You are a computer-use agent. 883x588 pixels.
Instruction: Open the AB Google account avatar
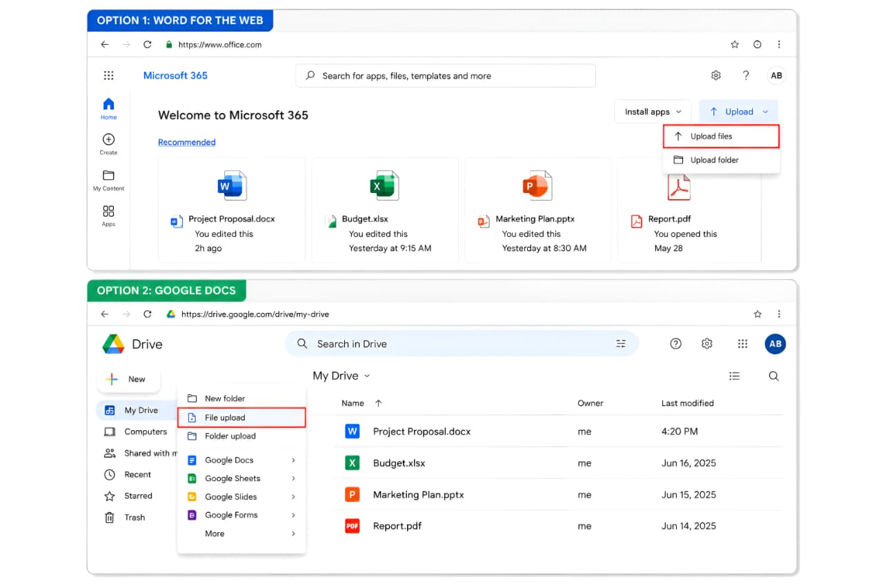point(775,343)
